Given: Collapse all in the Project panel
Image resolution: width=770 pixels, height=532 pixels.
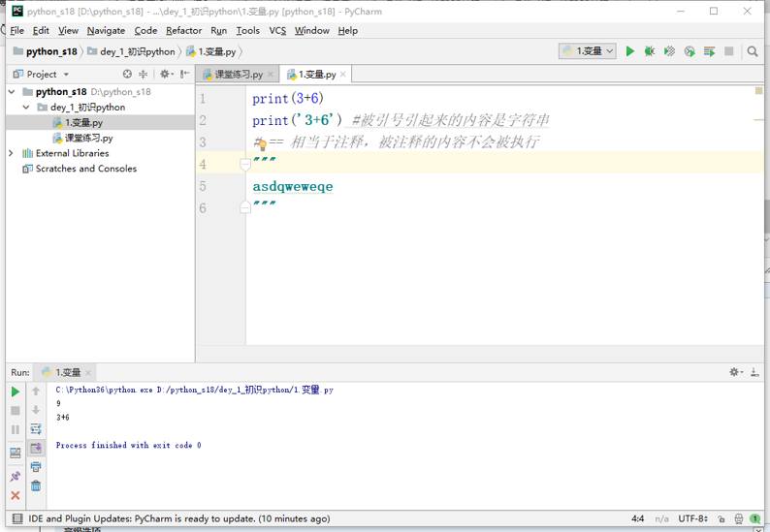Looking at the screenshot, I should [144, 74].
